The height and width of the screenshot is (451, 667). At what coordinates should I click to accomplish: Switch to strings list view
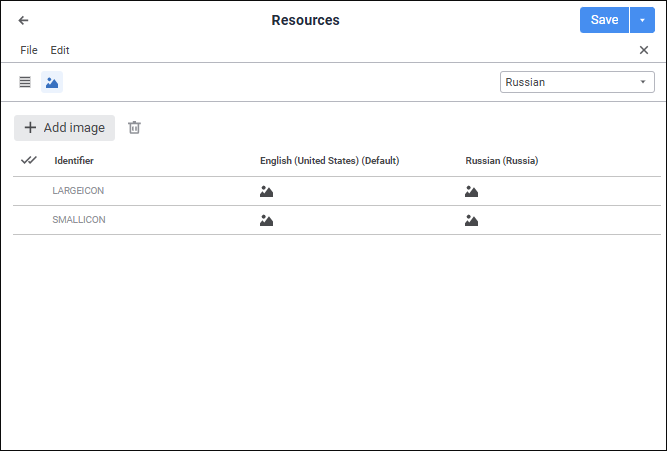click(25, 82)
